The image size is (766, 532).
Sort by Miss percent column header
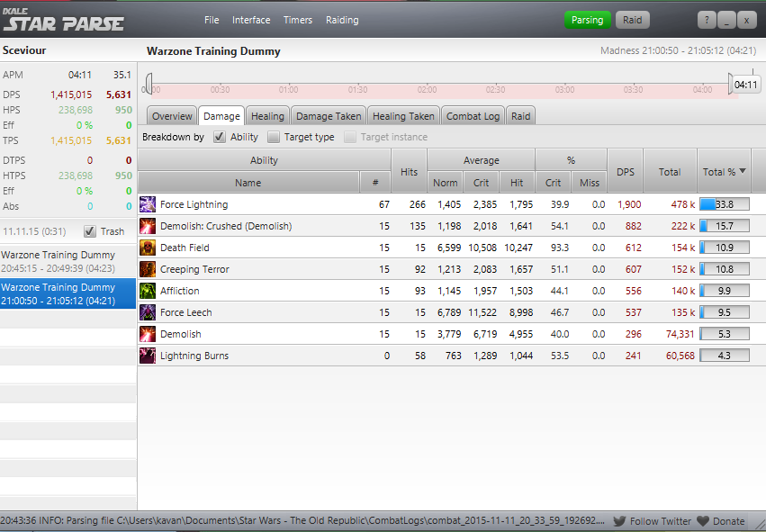click(590, 183)
